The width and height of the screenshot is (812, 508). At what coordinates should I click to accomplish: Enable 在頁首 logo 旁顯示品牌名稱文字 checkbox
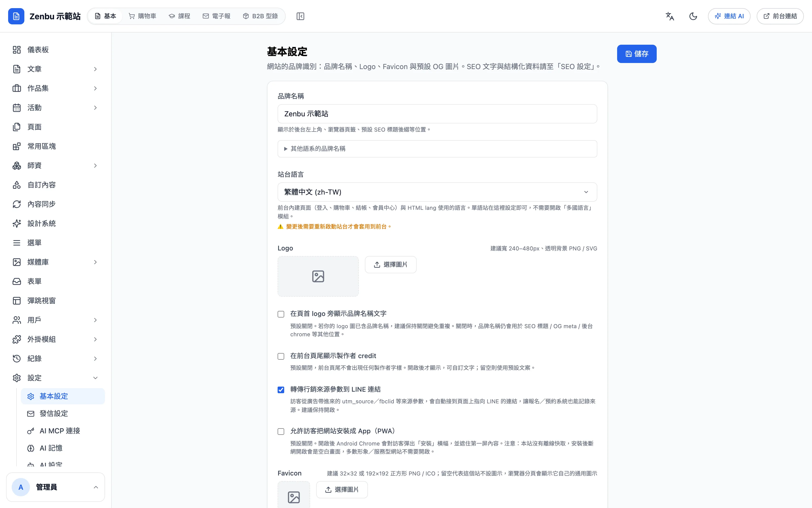coord(281,314)
